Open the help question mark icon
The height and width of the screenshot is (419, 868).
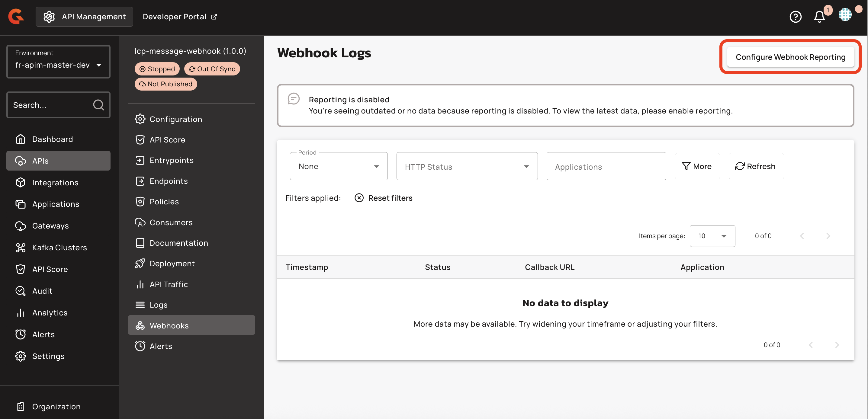click(795, 17)
